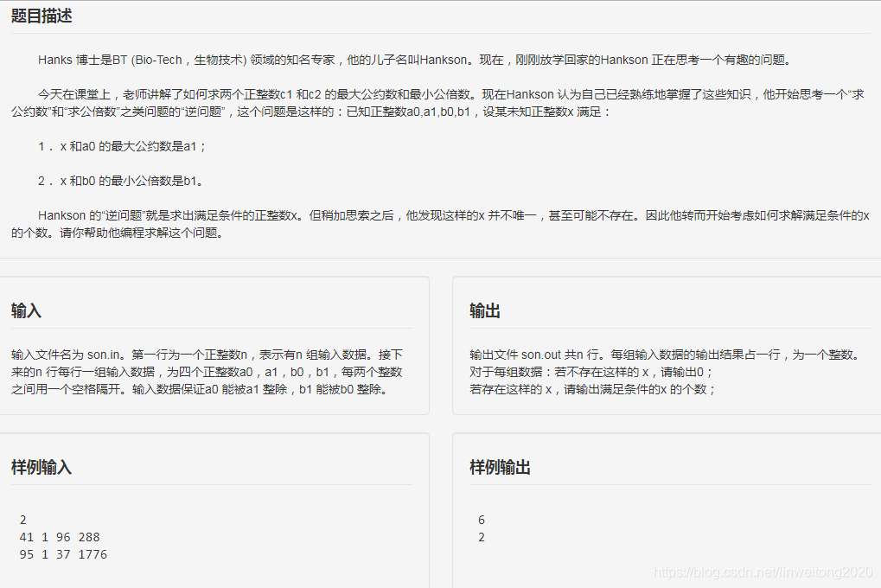Click sample output value '6'
This screenshot has width=881, height=588.
point(482,520)
